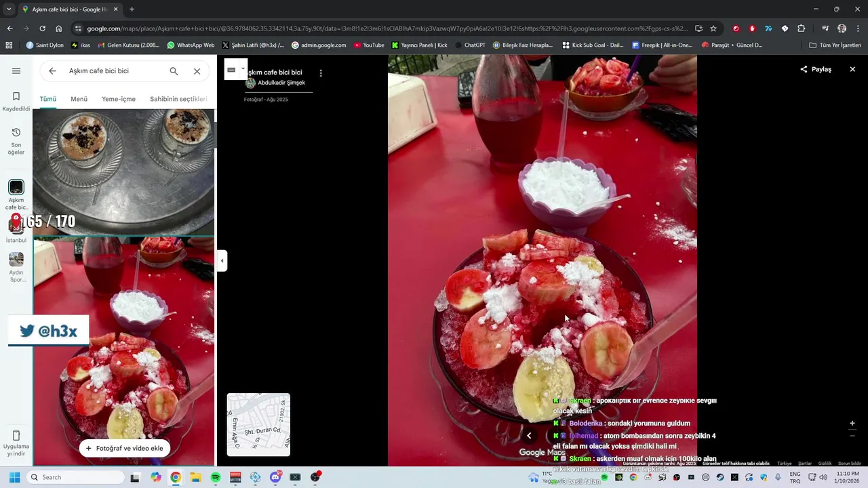This screenshot has height=488, width=868.
Task: Open the ENG TRQ language switcher
Action: [x=795, y=477]
